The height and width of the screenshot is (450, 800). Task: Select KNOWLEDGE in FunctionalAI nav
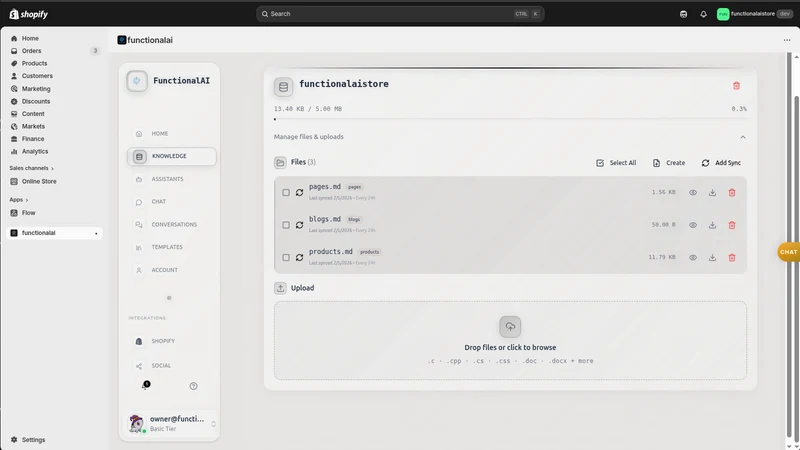click(x=171, y=157)
